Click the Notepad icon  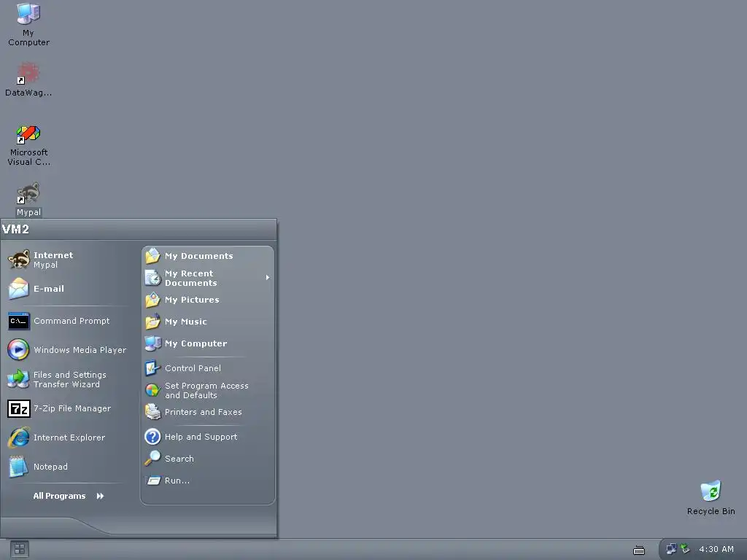click(x=18, y=467)
